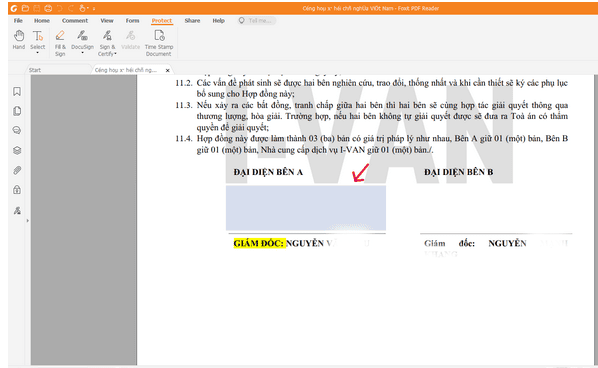
Task: Close the open PDF document tab
Action: tap(167, 70)
